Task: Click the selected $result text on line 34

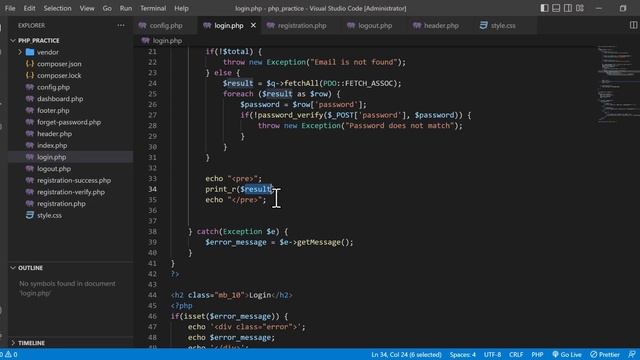Action: (258, 189)
